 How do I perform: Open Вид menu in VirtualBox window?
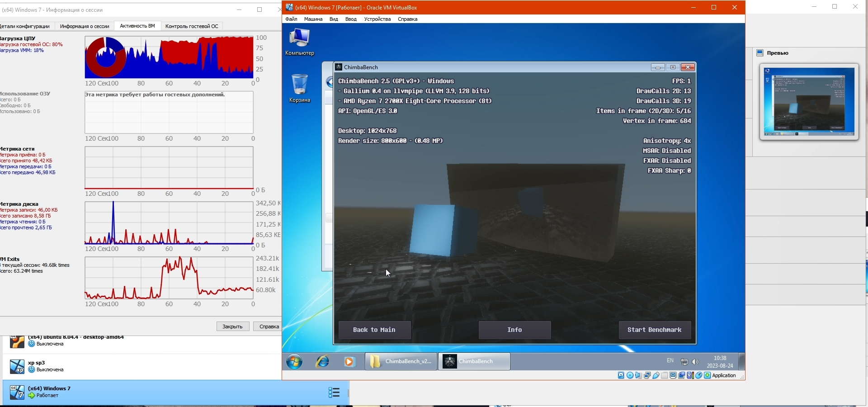pos(334,19)
